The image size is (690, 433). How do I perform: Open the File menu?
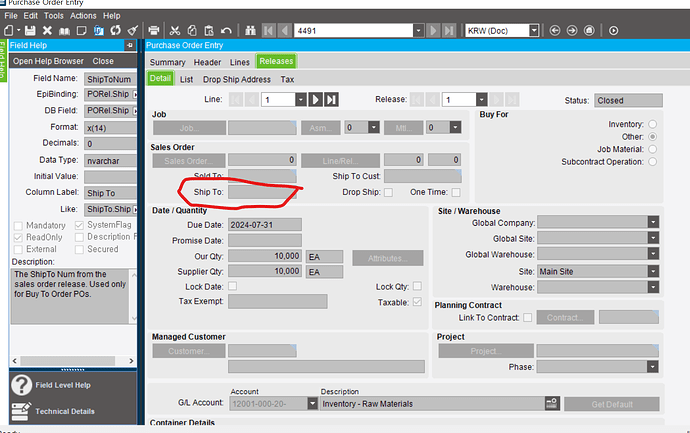pyautogui.click(x=11, y=16)
